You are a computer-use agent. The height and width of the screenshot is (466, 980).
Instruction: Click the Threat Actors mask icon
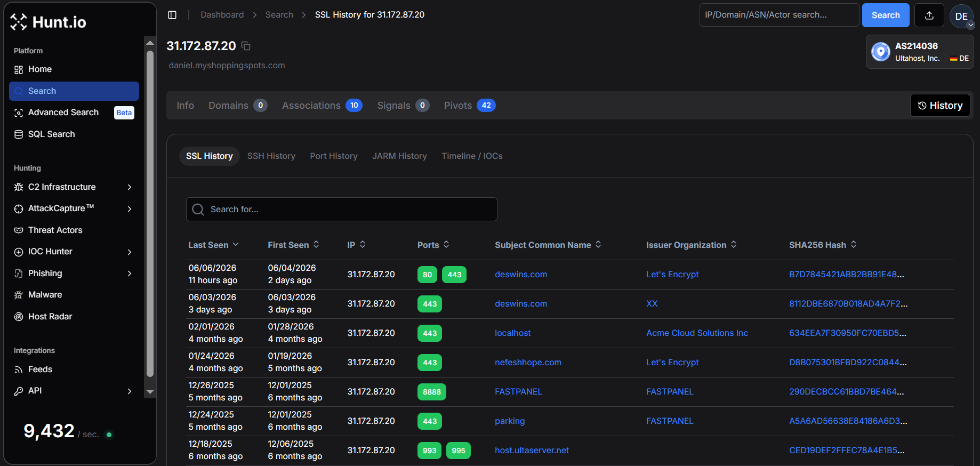[19, 230]
